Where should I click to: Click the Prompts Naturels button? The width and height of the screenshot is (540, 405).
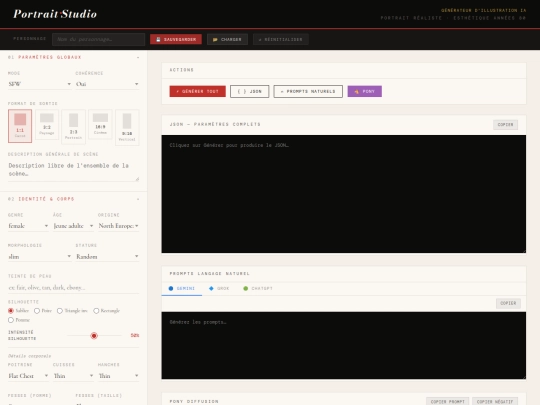pos(308,91)
